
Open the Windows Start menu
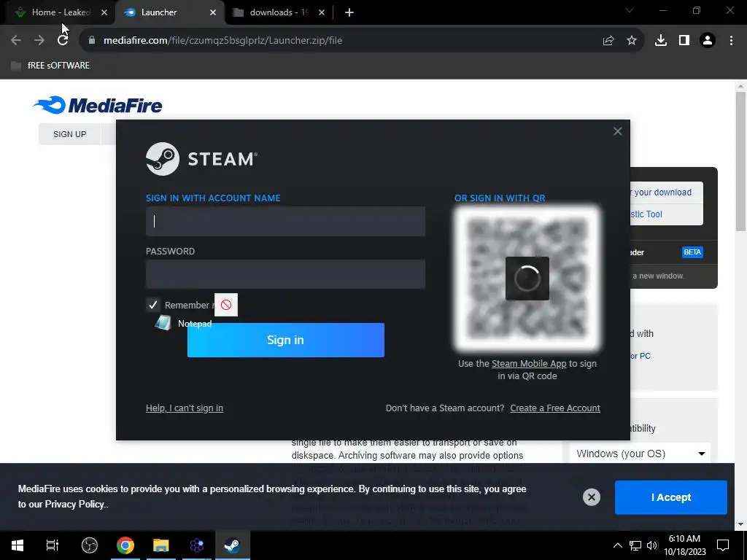tap(18, 545)
